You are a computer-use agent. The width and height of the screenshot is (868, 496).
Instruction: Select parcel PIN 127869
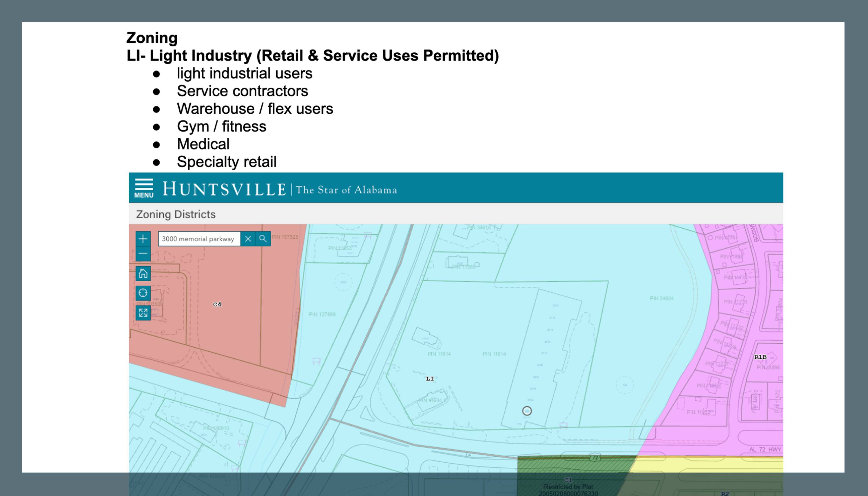pos(322,314)
